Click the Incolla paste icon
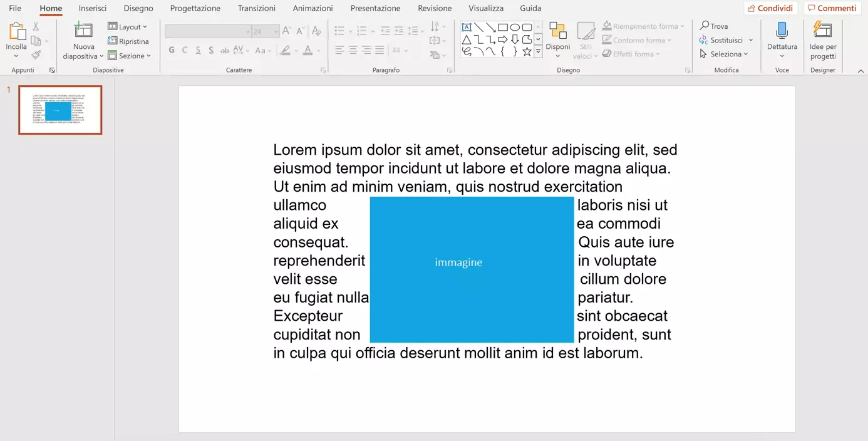 (16, 31)
